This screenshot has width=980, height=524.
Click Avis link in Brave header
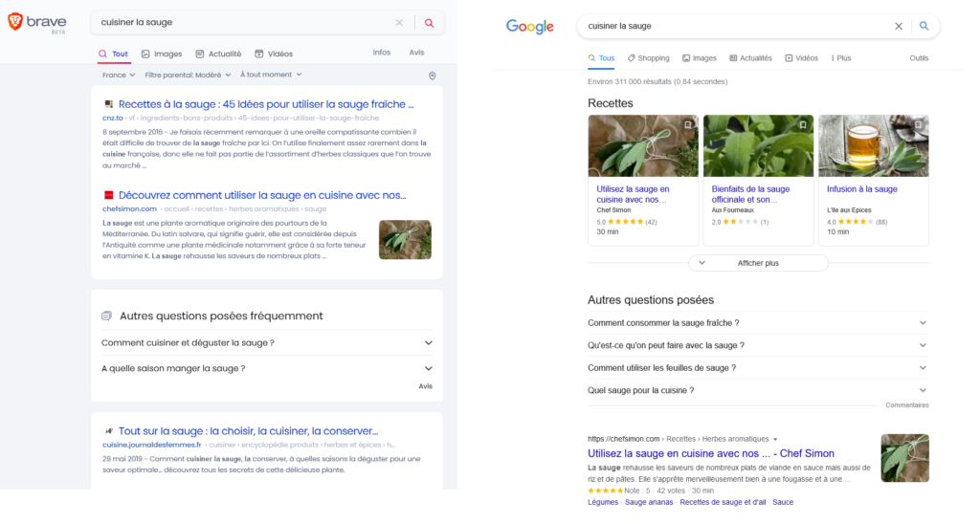tap(417, 53)
